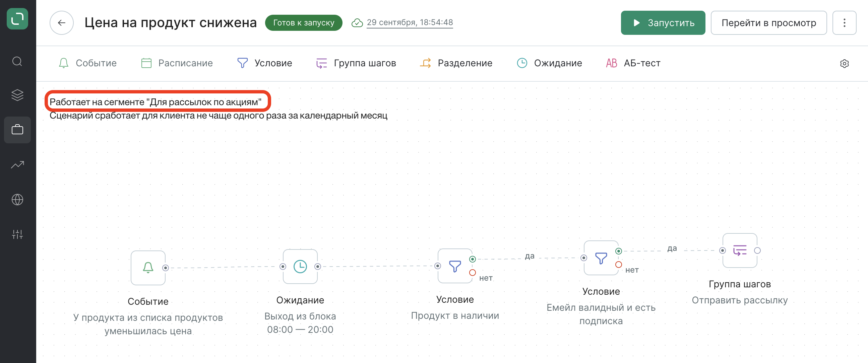The width and height of the screenshot is (868, 363).
Task: Click the cloud saved status icon
Action: point(357,22)
